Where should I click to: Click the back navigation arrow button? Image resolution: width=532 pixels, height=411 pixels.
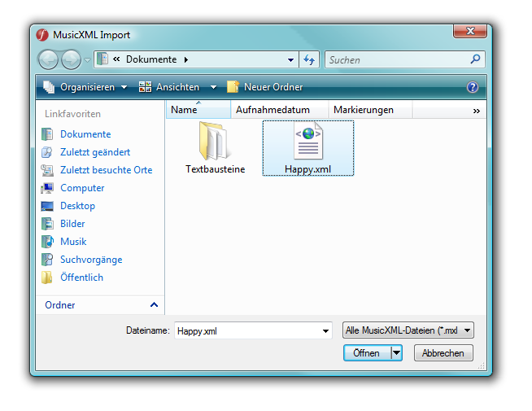click(x=49, y=59)
